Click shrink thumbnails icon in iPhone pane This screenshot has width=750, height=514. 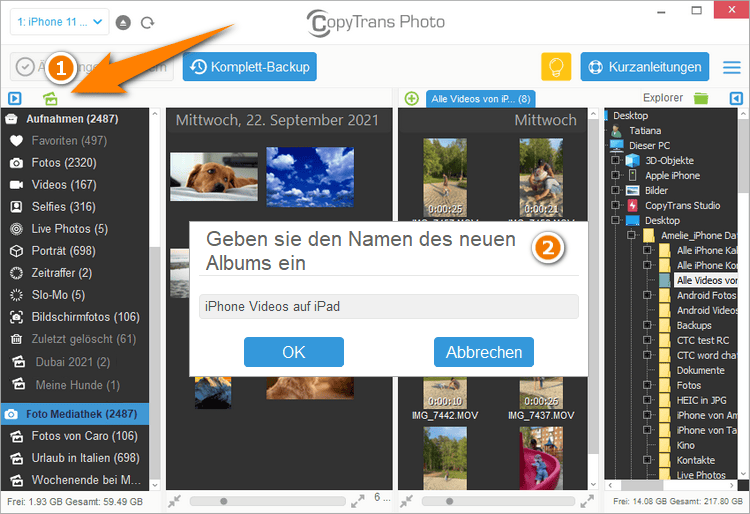pos(175,501)
